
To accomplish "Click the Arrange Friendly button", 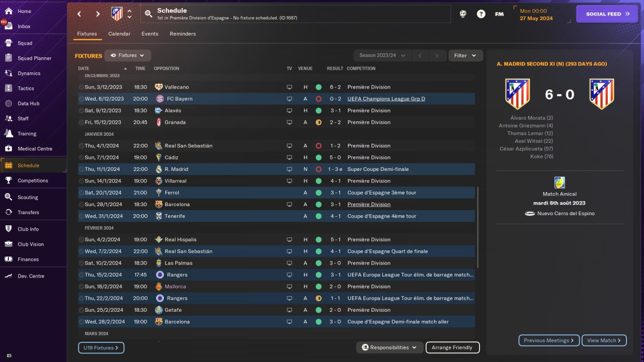I will [452, 347].
